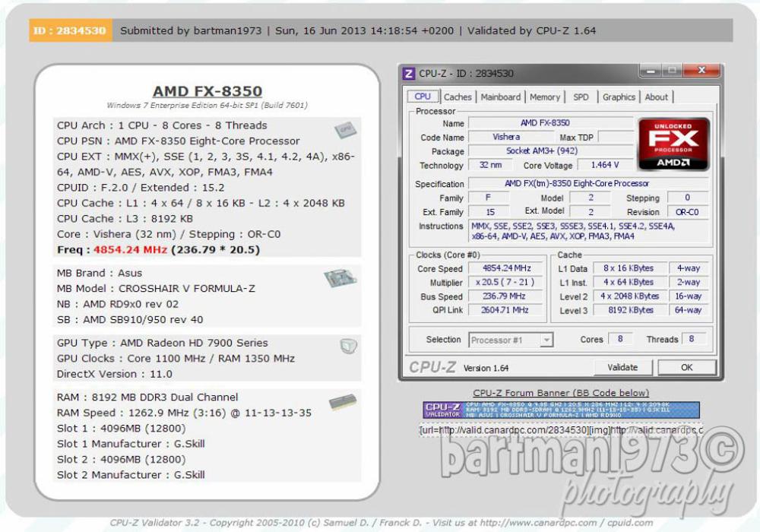
Task: Click the L1 Data value 8 x 16 KBytes
Action: tap(629, 268)
